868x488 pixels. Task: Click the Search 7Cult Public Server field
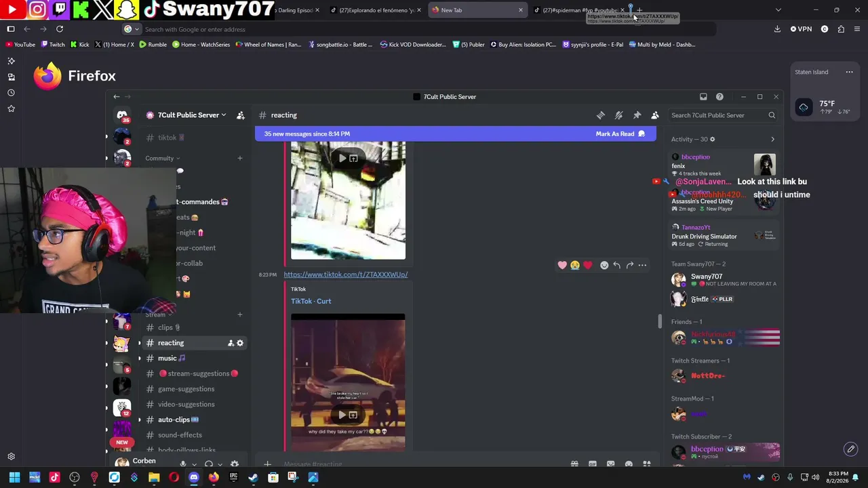[722, 115]
